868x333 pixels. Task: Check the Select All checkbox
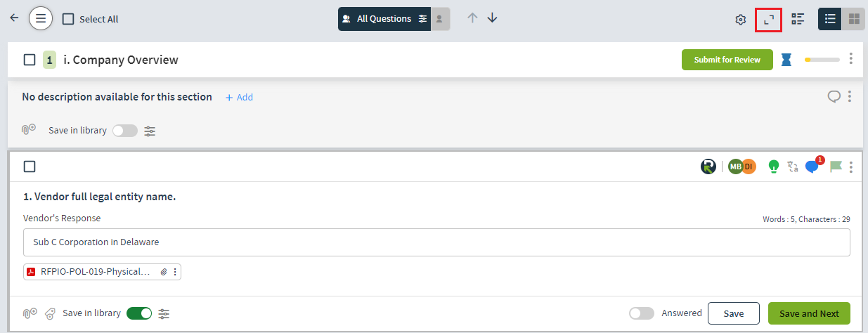click(x=68, y=19)
